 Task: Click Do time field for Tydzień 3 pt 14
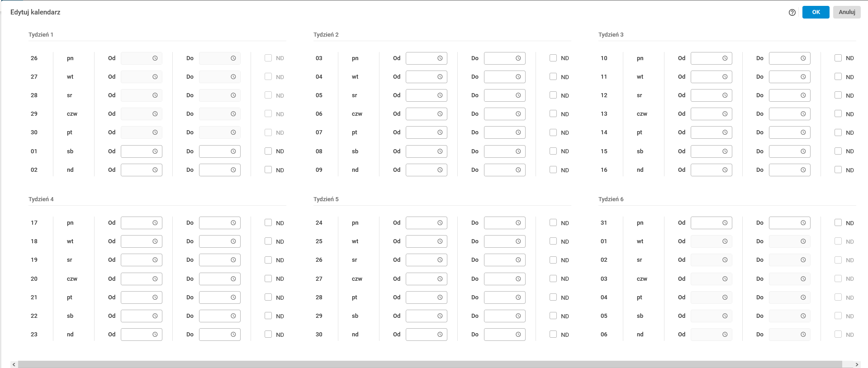(x=790, y=132)
